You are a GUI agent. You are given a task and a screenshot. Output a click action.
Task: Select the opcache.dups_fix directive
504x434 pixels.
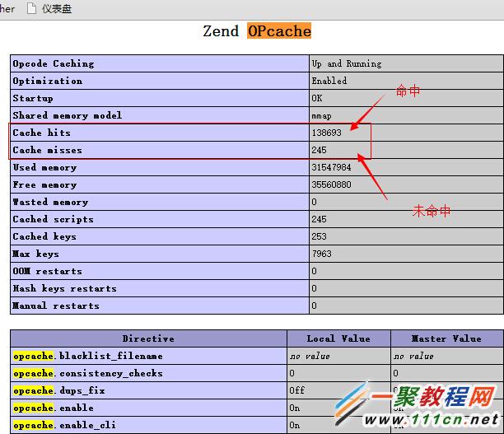pos(59,390)
